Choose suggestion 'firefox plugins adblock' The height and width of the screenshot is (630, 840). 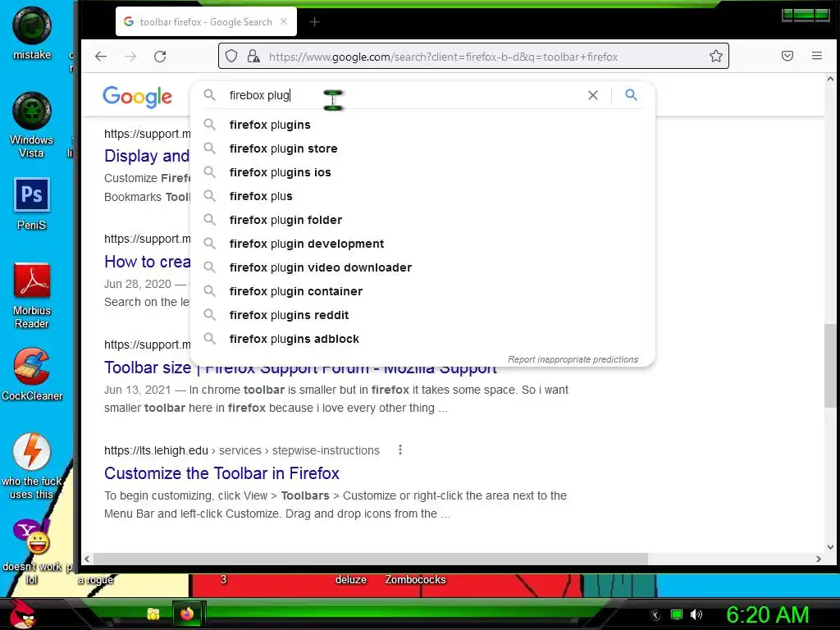[x=422, y=339]
